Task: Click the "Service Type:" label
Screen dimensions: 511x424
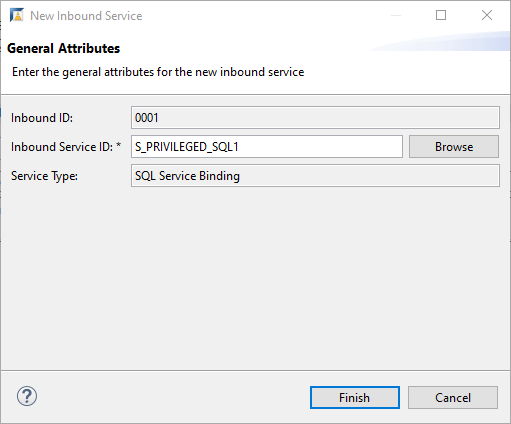Action: [44, 176]
